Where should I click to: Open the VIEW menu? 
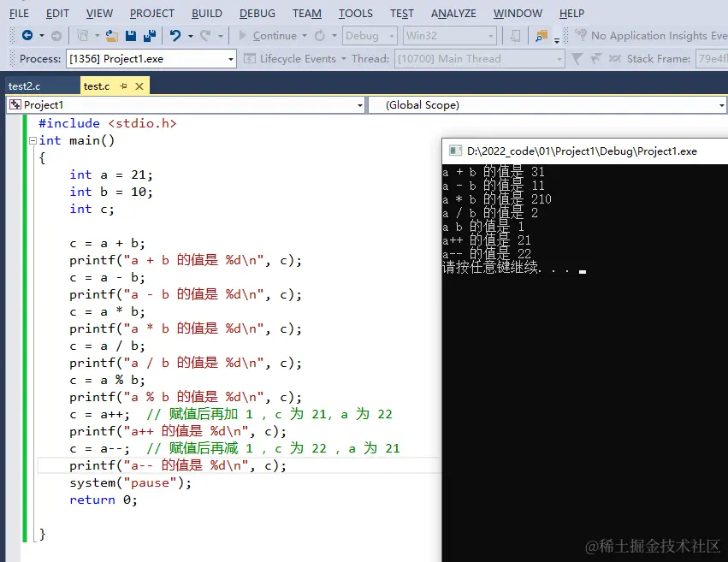[x=99, y=14]
